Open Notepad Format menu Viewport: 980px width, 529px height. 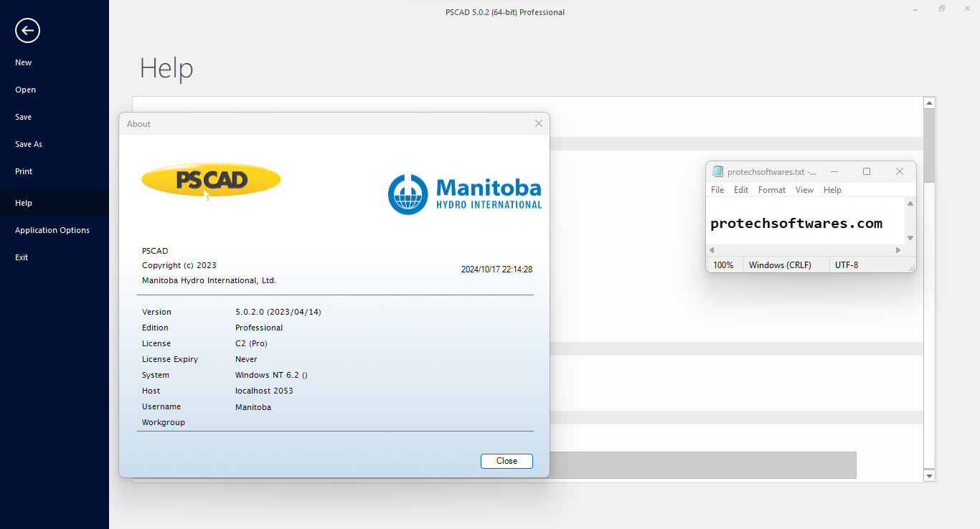(772, 190)
